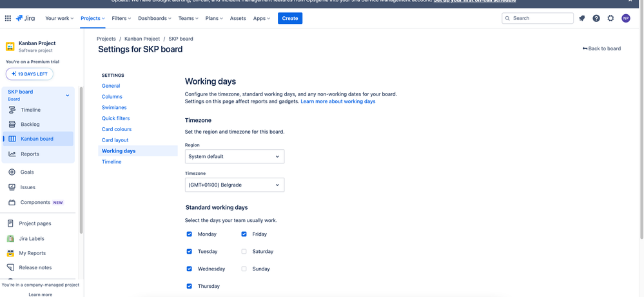Click the My Reports app icon
The width and height of the screenshot is (644, 297).
pyautogui.click(x=11, y=253)
